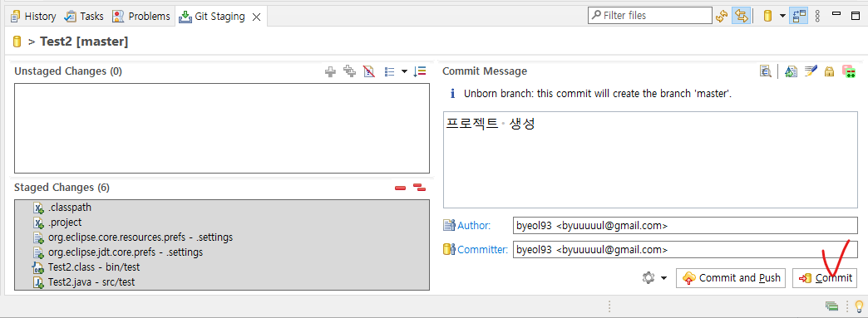Click the Filter files search field
The height and width of the screenshot is (318, 868).
coord(650,16)
